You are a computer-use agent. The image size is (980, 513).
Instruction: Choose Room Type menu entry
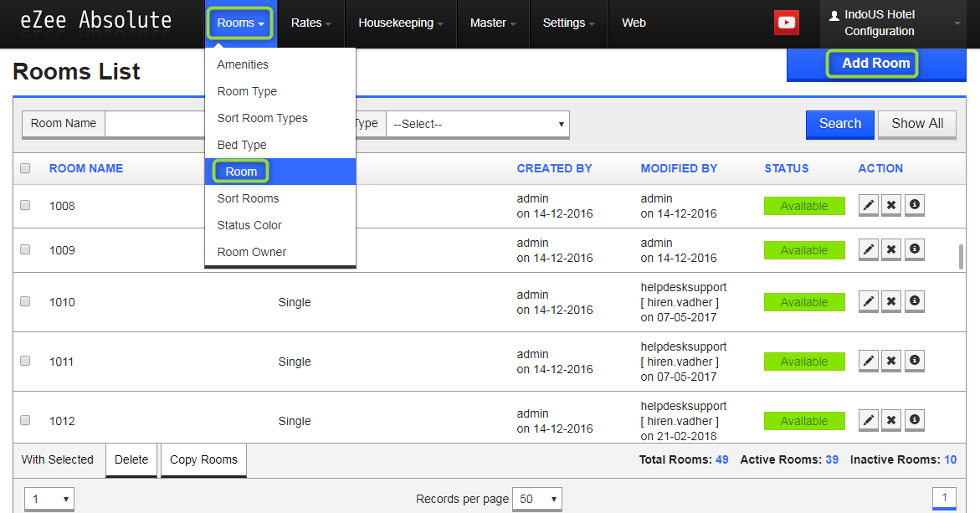(x=280, y=91)
